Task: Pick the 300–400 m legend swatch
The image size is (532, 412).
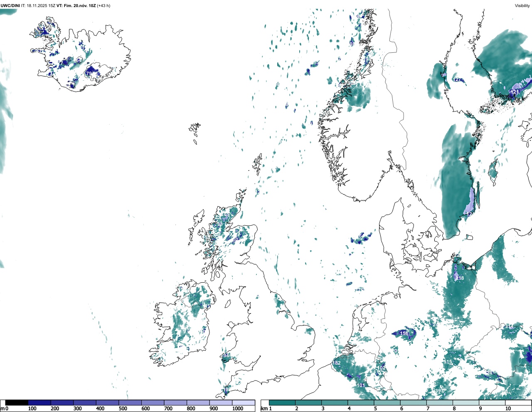Action: tap(85, 403)
